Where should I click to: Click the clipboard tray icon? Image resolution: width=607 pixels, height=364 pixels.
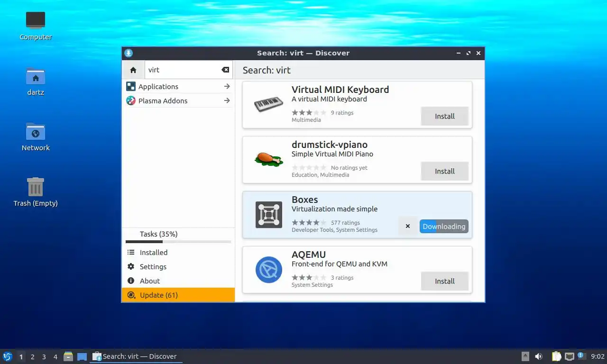[x=557, y=356]
